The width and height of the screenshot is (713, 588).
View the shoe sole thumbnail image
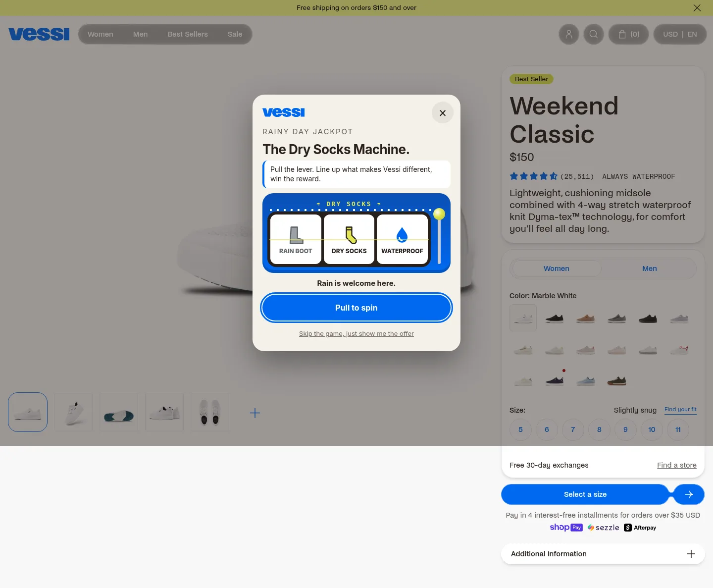[x=119, y=412]
